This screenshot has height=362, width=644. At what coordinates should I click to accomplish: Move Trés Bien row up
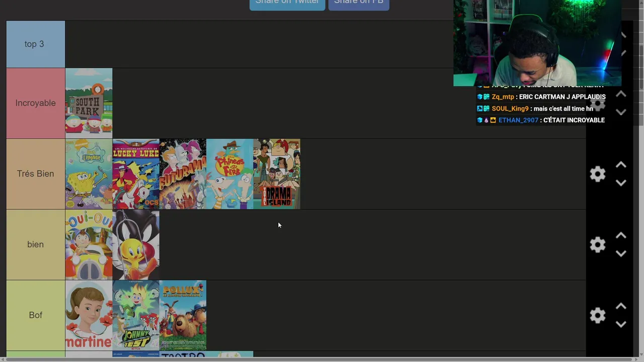(x=621, y=165)
